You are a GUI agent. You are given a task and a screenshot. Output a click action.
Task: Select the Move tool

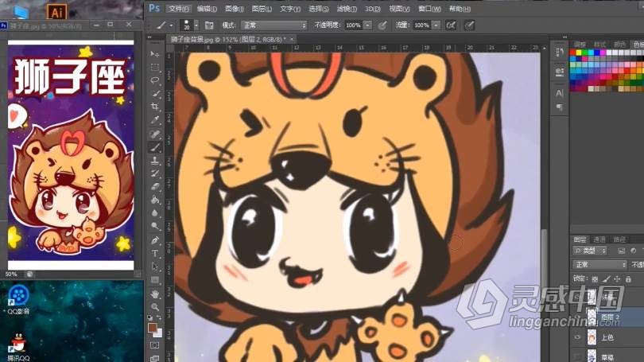(155, 54)
